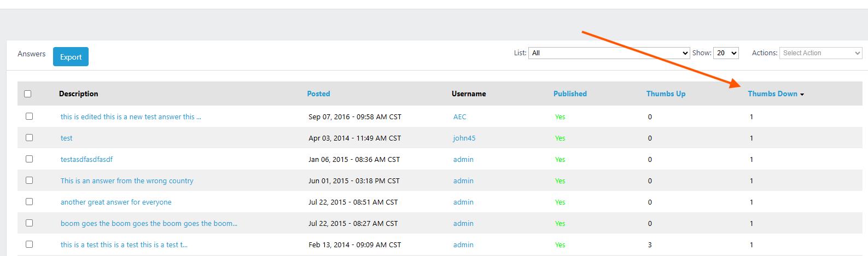Expand the Show count dropdown
868x256 pixels.
point(726,53)
